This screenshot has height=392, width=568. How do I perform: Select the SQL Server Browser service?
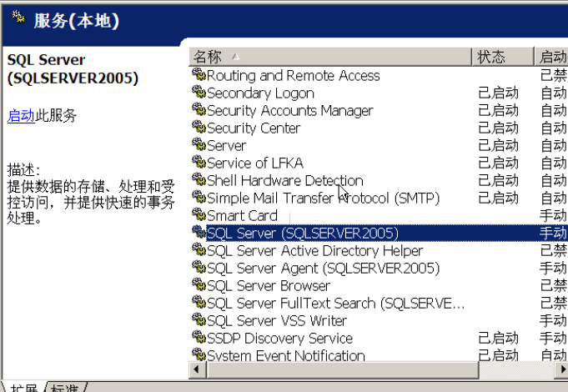pos(269,286)
